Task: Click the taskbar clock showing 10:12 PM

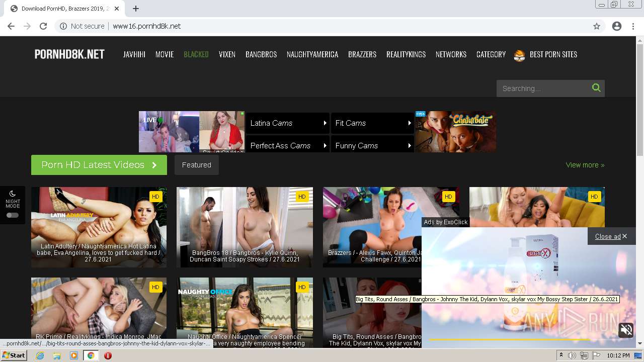Action: 618,355
